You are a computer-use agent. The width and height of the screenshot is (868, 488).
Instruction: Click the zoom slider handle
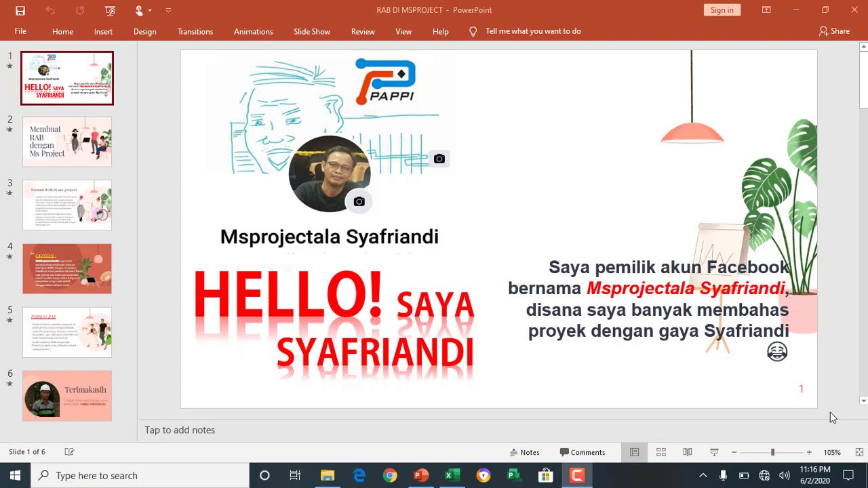pyautogui.click(x=772, y=452)
